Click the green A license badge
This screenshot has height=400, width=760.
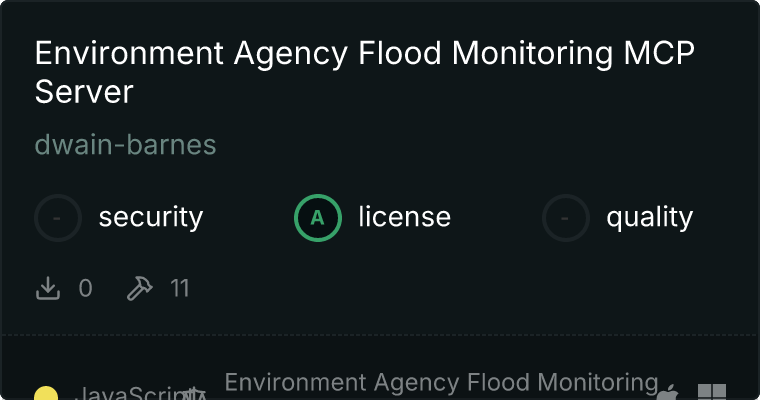(317, 217)
